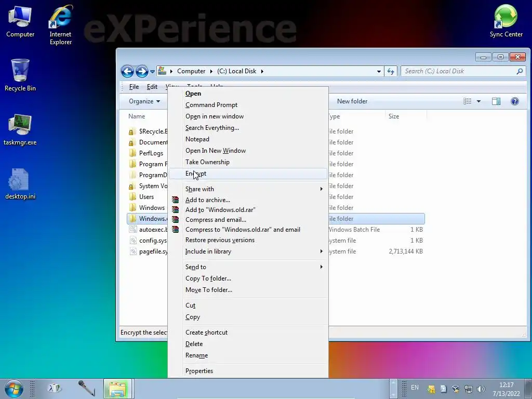Click the search magnifier icon
This screenshot has width=532, height=399.
click(x=520, y=71)
